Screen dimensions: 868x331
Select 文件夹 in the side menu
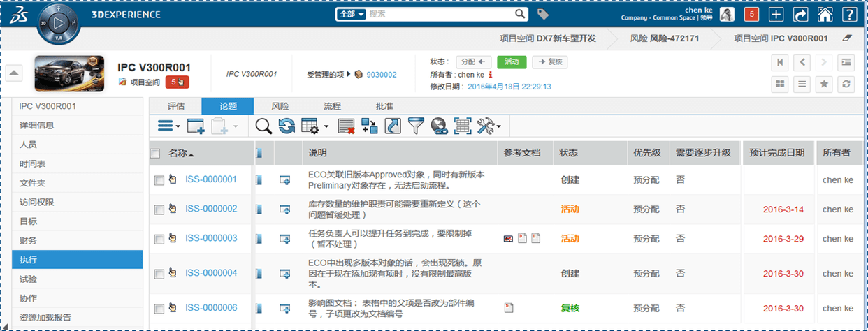(x=77, y=183)
